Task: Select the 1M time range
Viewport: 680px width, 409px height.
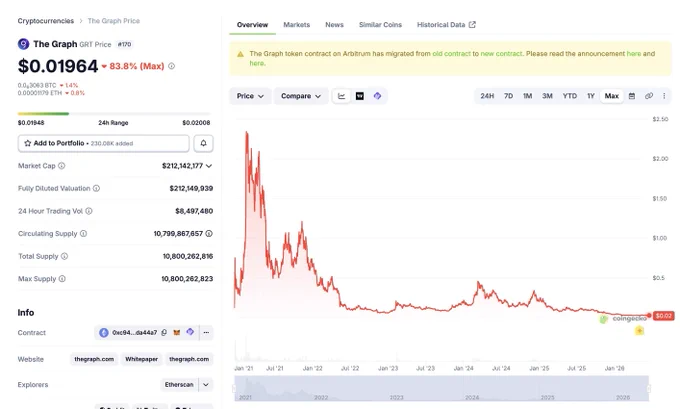Action: tap(527, 96)
